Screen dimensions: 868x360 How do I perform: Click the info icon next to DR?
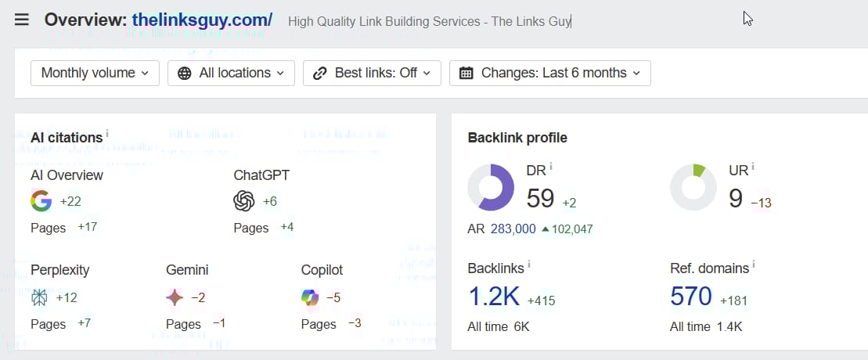[551, 166]
